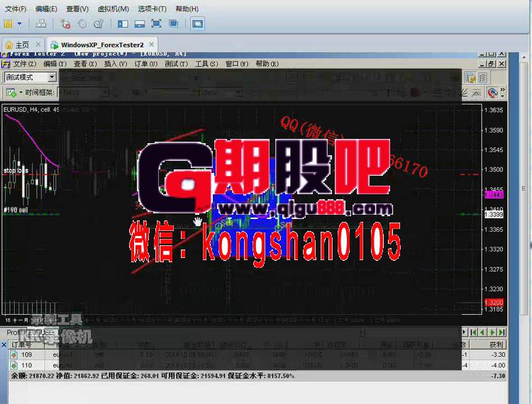Close the 主页 tab
Image resolution: width=532 pixels, height=404 pixels.
point(38,45)
